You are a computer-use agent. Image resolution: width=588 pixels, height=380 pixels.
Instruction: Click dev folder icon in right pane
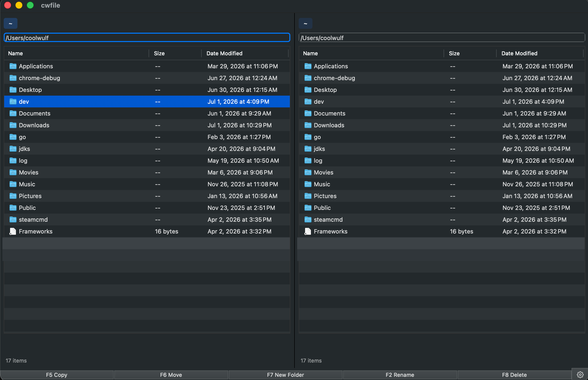(308, 102)
